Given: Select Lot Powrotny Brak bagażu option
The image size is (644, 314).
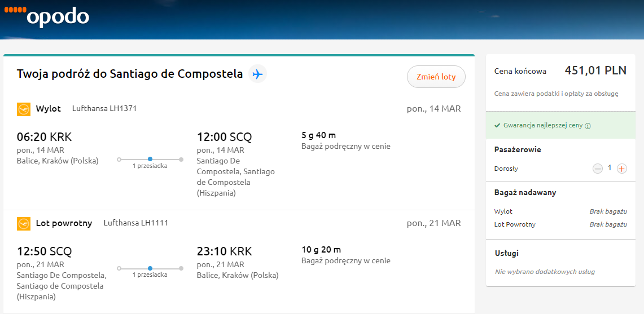Looking at the screenshot, I should [x=608, y=224].
